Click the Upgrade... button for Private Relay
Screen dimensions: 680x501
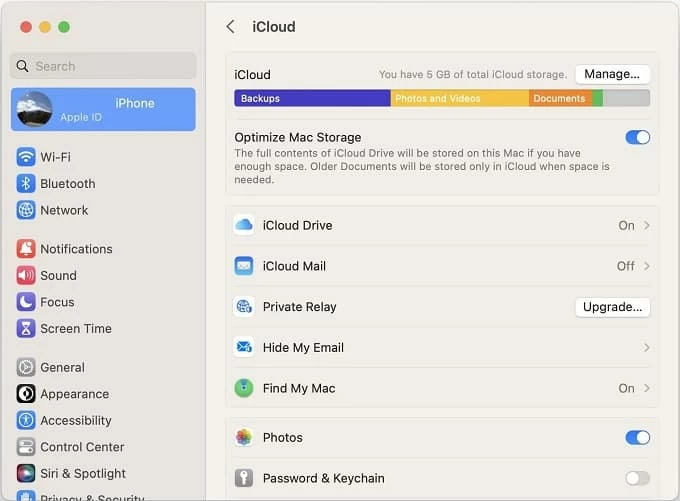(x=612, y=307)
